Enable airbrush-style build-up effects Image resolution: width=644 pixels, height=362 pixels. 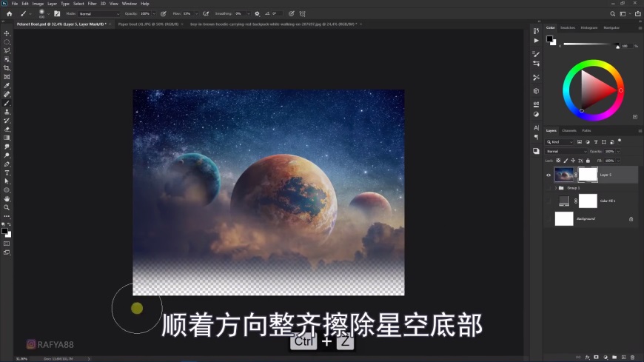click(x=207, y=13)
